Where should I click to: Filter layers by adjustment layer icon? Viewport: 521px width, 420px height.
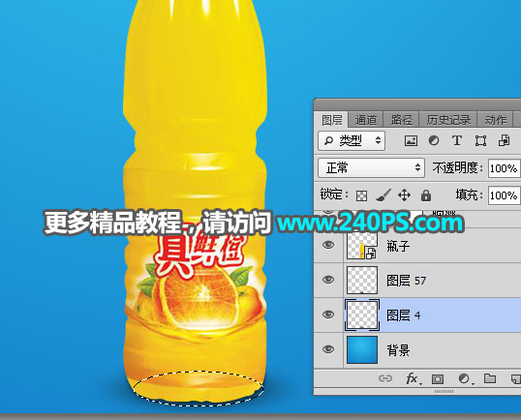tap(434, 140)
